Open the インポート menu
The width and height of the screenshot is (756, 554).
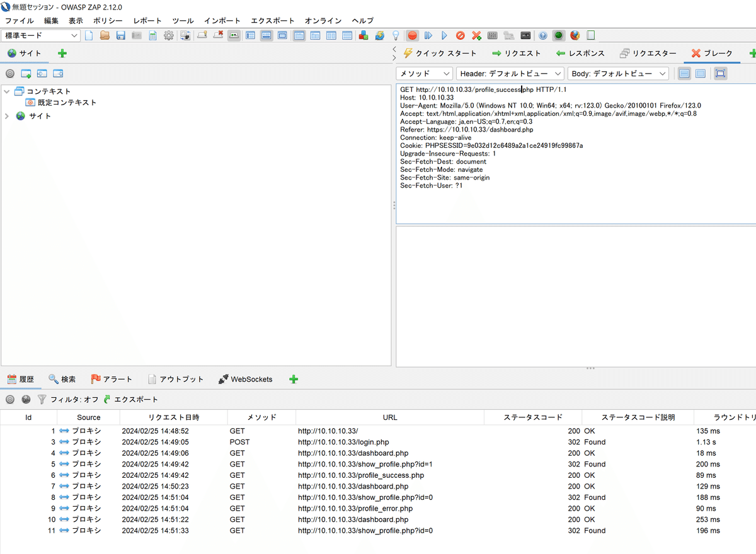[222, 21]
